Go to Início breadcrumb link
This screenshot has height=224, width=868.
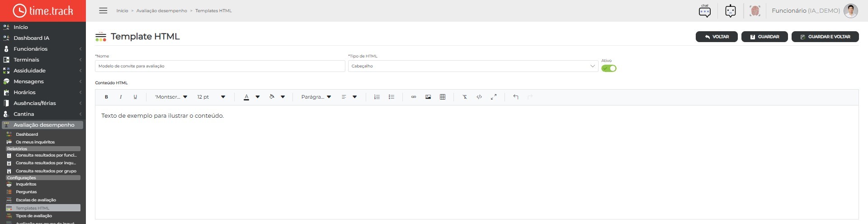coord(122,11)
